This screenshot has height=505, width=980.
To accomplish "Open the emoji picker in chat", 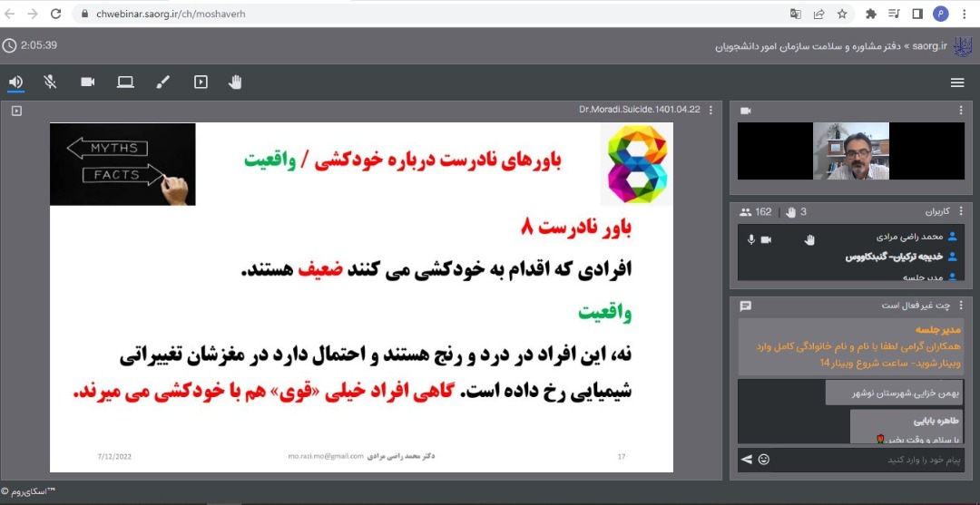I will point(764,460).
